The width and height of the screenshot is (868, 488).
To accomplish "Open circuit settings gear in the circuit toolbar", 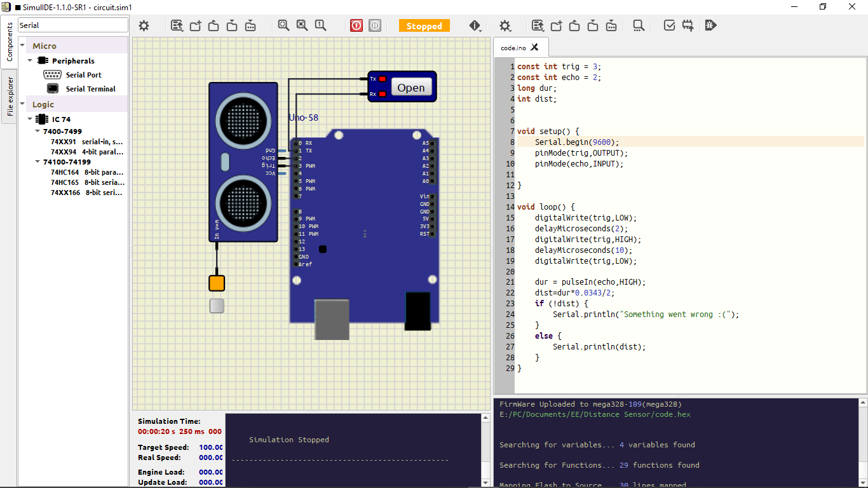I will [x=144, y=25].
